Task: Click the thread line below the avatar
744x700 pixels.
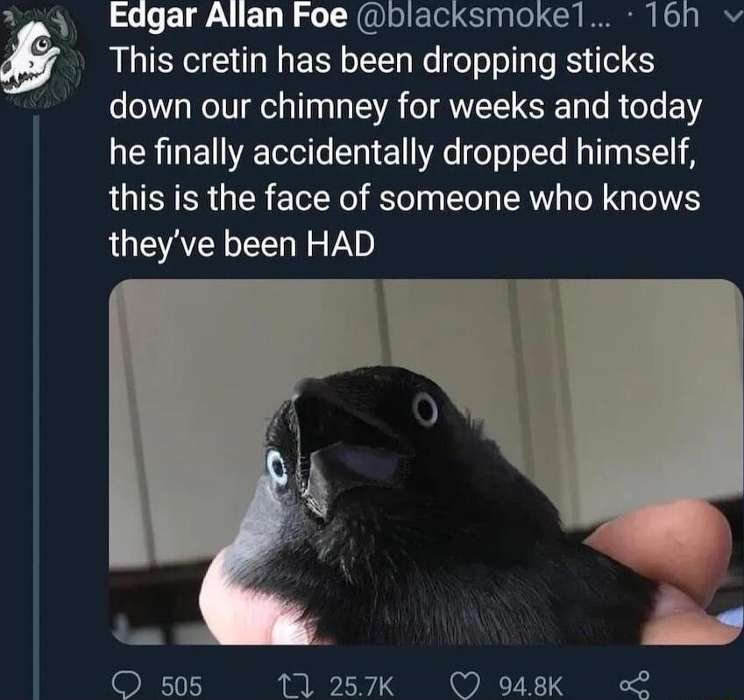Action: coord(35,394)
